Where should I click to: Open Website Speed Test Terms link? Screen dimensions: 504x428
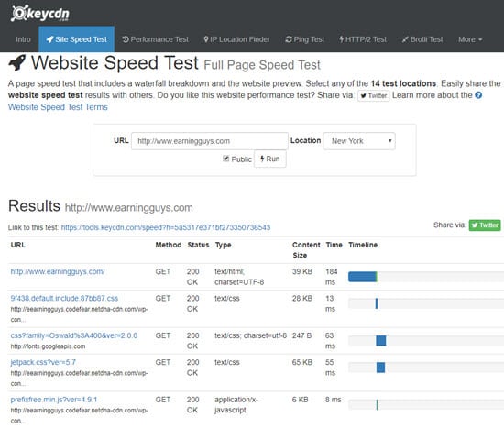[x=58, y=107]
